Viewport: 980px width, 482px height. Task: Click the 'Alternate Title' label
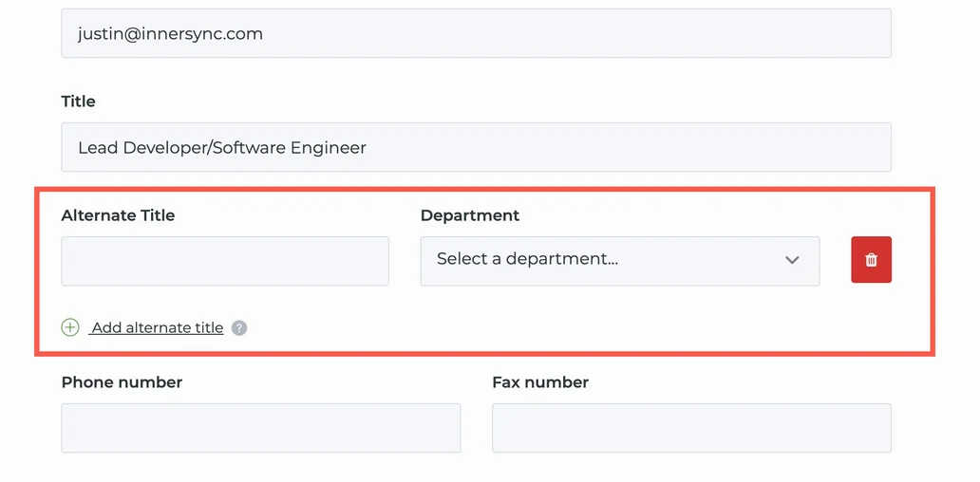point(118,215)
